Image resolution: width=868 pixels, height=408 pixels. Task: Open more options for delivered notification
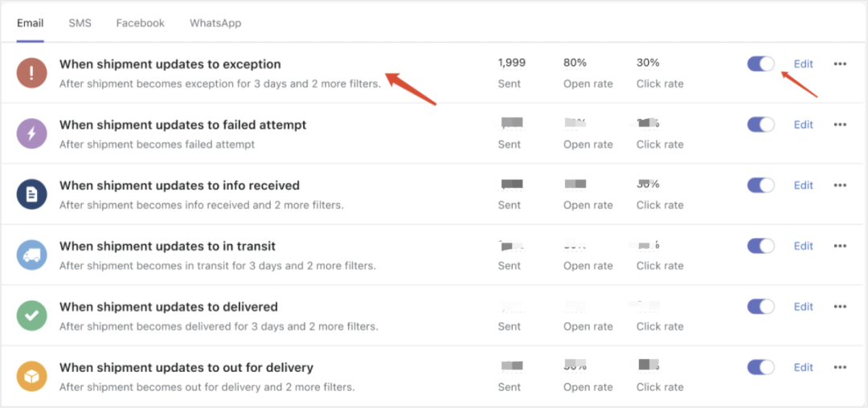point(840,307)
